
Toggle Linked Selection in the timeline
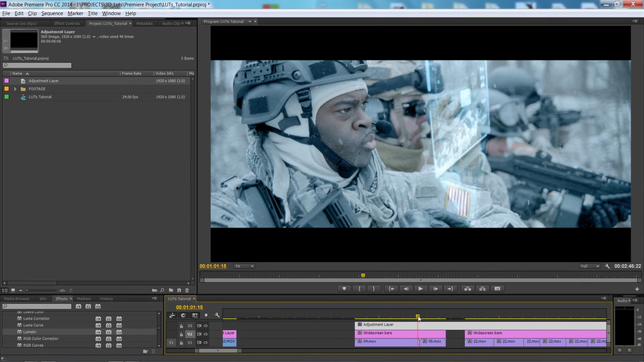pos(195,315)
